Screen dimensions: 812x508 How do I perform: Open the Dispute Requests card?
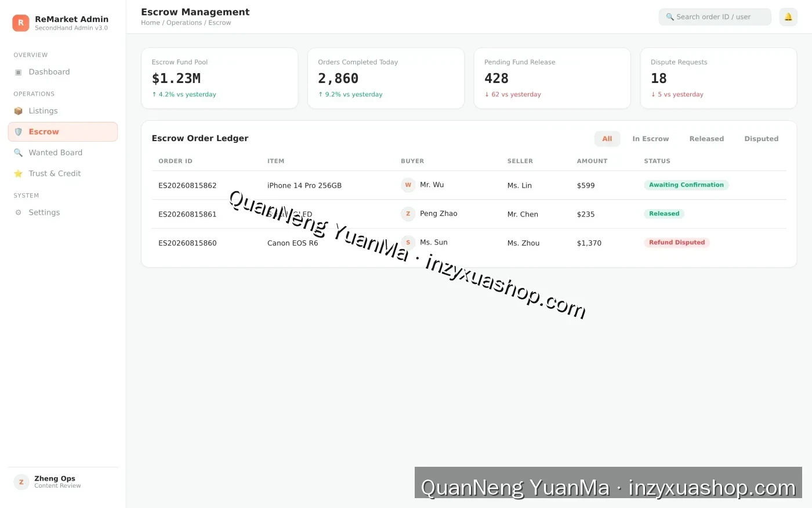[719, 78]
